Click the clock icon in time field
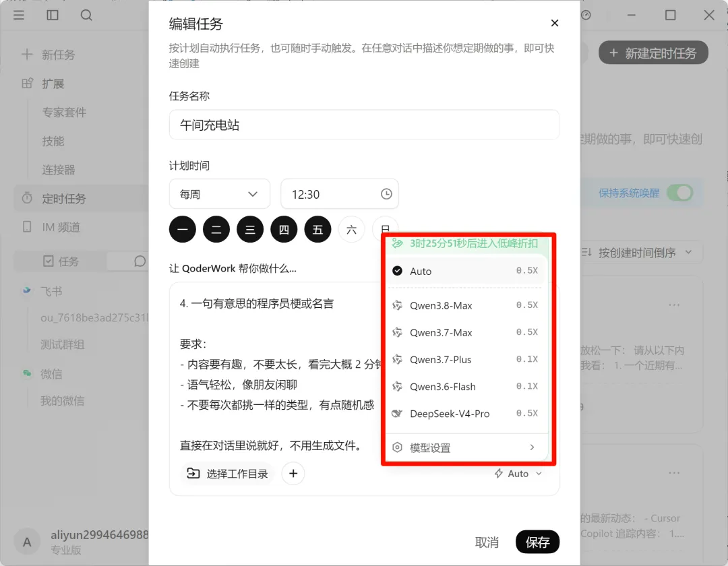 pyautogui.click(x=386, y=194)
